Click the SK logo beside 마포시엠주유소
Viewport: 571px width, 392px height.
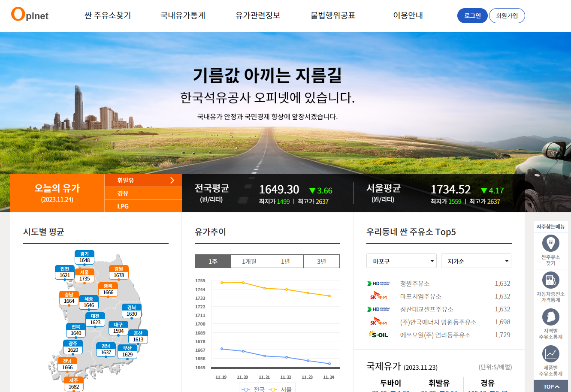378,296
